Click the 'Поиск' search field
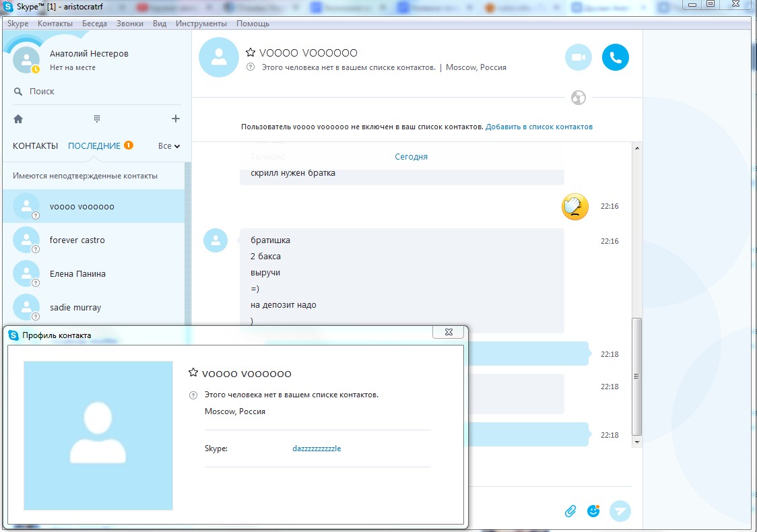Viewport: 757px width, 532px height. tap(96, 91)
